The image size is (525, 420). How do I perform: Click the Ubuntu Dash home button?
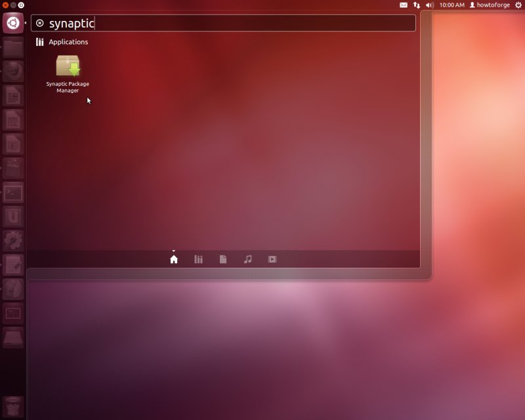click(x=13, y=23)
